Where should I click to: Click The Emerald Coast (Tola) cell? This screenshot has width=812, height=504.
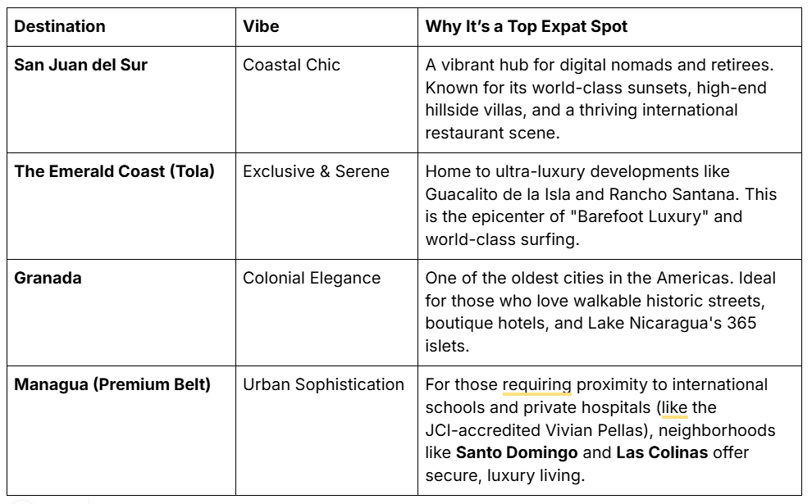(x=114, y=171)
